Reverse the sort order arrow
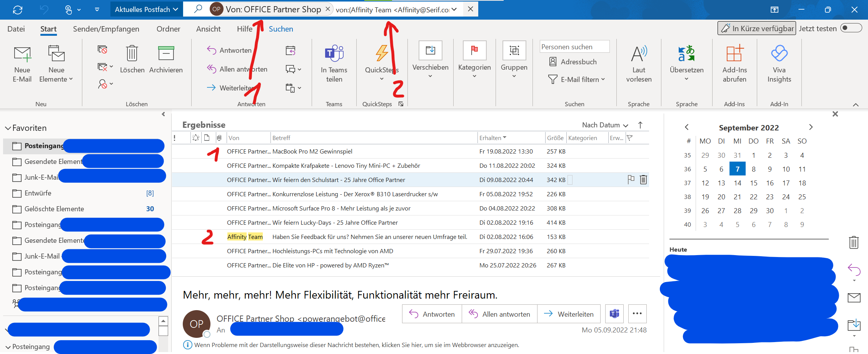 click(640, 125)
